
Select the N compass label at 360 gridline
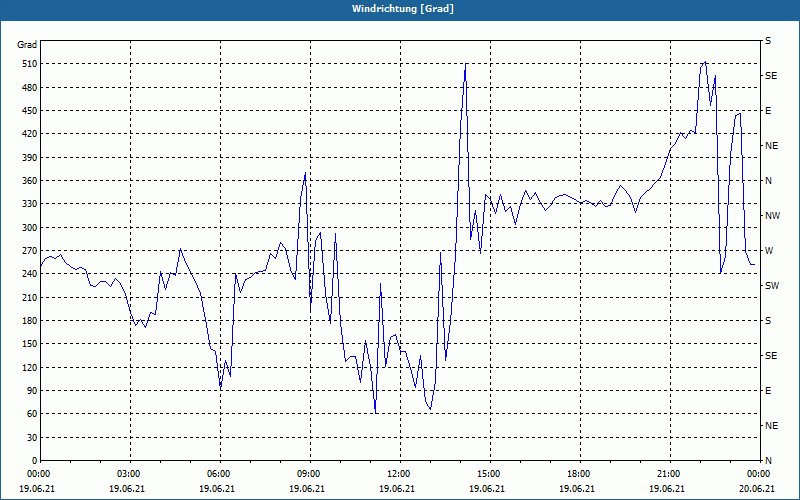[x=768, y=181]
